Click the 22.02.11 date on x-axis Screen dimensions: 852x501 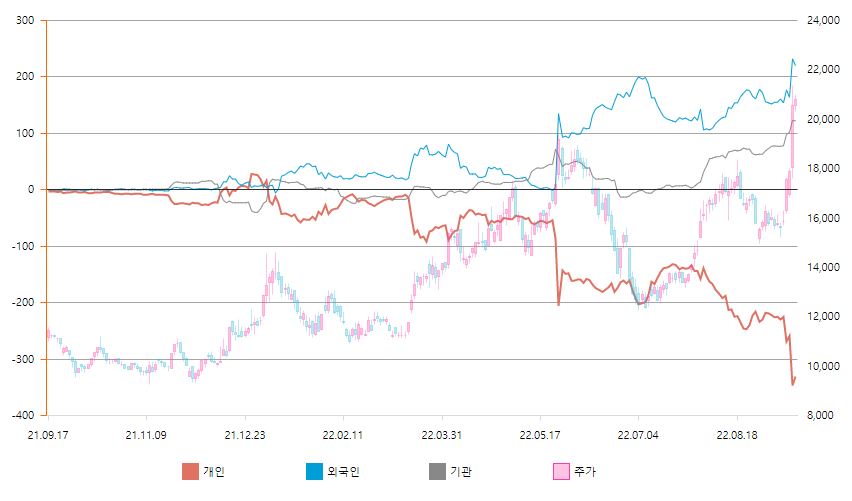pos(342,435)
